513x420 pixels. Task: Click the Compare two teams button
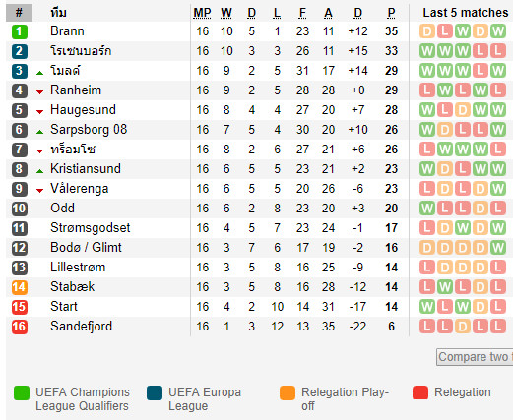(x=475, y=357)
